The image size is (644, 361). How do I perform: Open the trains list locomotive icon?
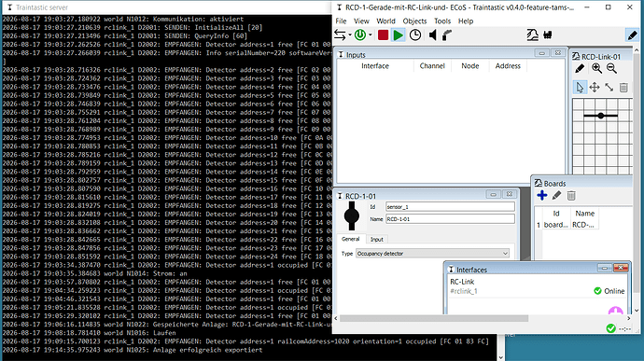pyautogui.click(x=548, y=35)
